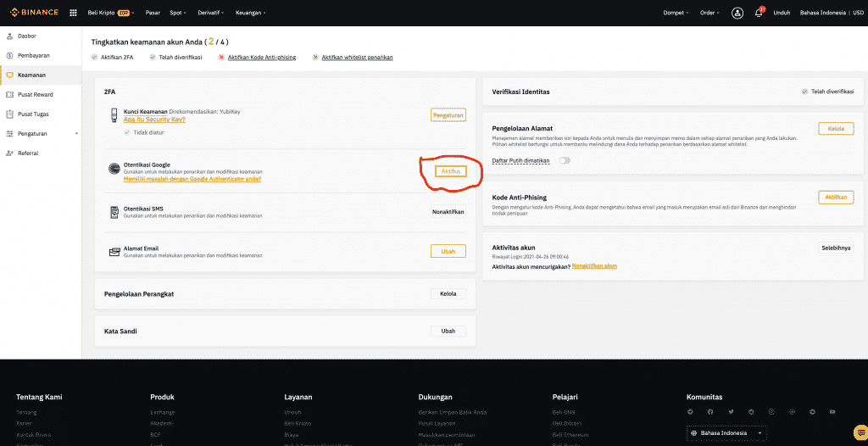Open the Dompet dropdown
Viewport: 868px width, 446px height.
click(x=676, y=13)
